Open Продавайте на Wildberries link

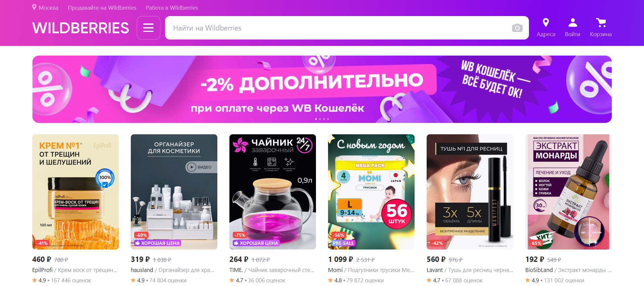click(x=102, y=8)
